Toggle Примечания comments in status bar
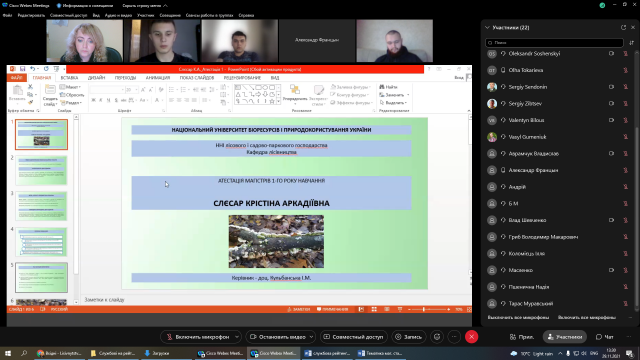This screenshot has width=640, height=360. pyautogui.click(x=332, y=309)
